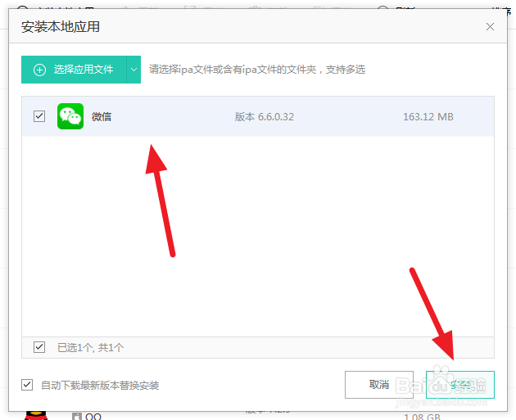Click 已选1个, 共1个 status text

tap(90, 348)
